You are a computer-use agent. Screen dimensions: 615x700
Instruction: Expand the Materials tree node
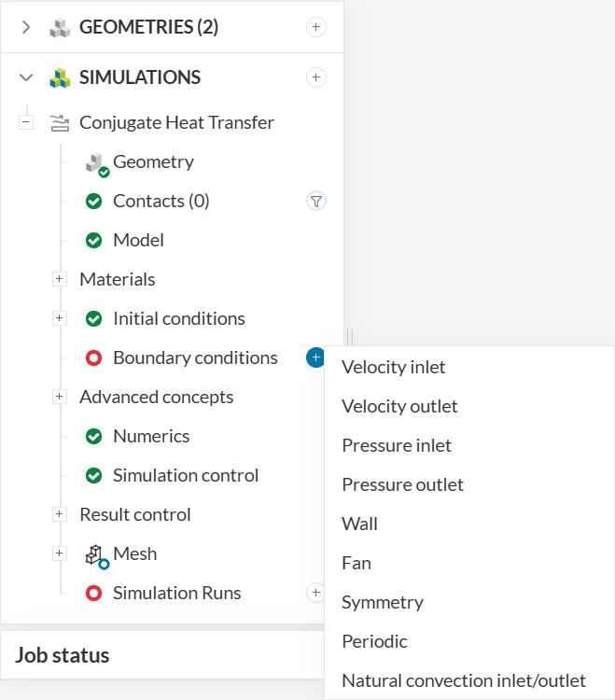(x=60, y=279)
